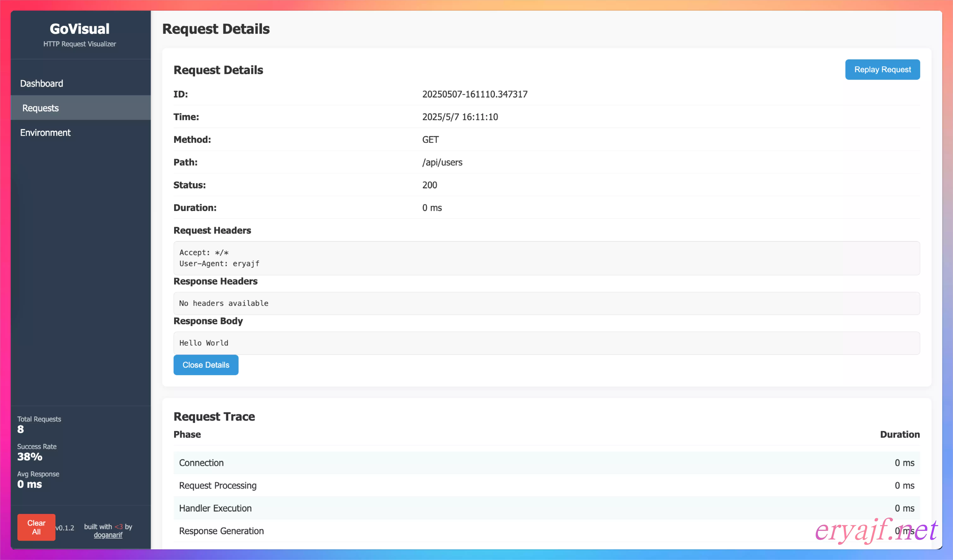Image resolution: width=953 pixels, height=560 pixels.
Task: Select the /api/users path value
Action: (x=442, y=163)
